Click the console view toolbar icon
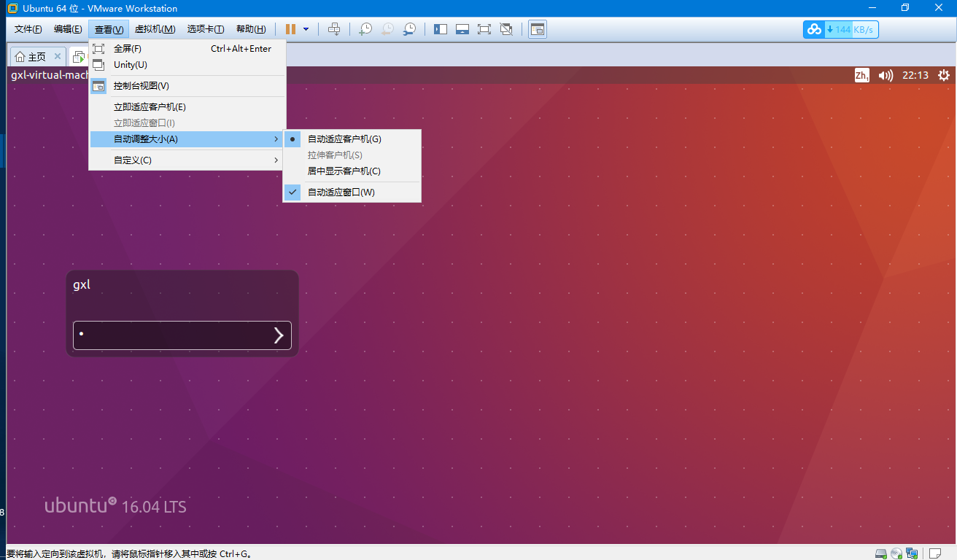Image resolution: width=957 pixels, height=560 pixels. (x=538, y=29)
